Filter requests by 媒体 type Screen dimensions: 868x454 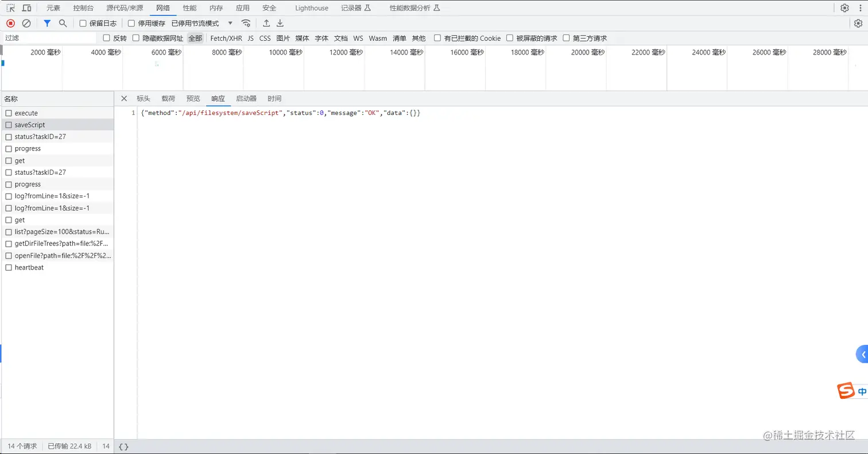tap(303, 38)
